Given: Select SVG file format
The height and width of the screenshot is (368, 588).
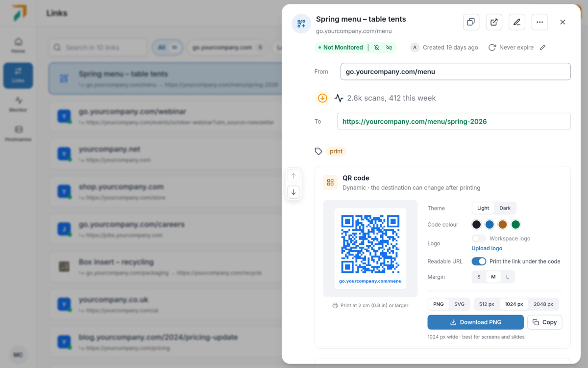Looking at the screenshot, I should 459,304.
